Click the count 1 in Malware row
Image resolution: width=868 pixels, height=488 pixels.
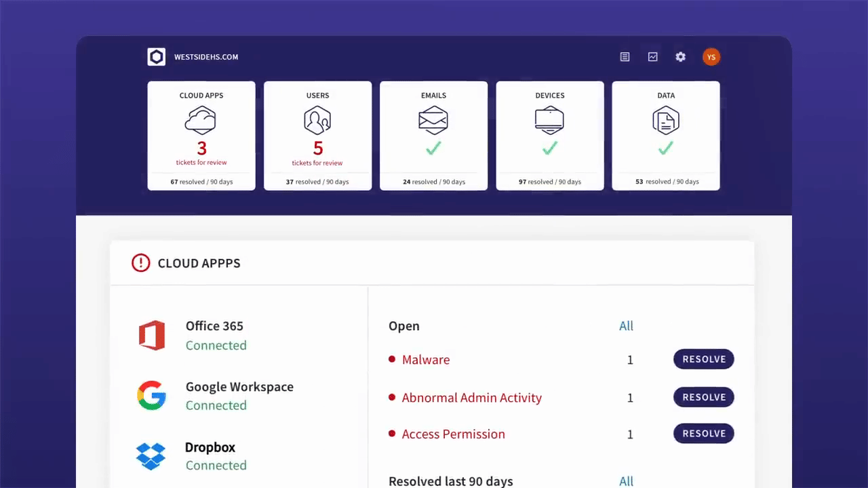(630, 360)
